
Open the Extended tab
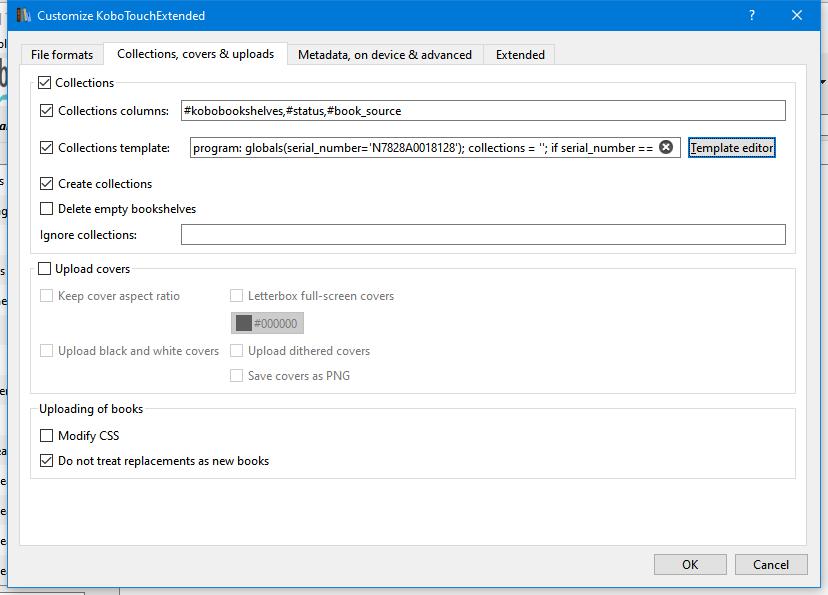[x=520, y=54]
